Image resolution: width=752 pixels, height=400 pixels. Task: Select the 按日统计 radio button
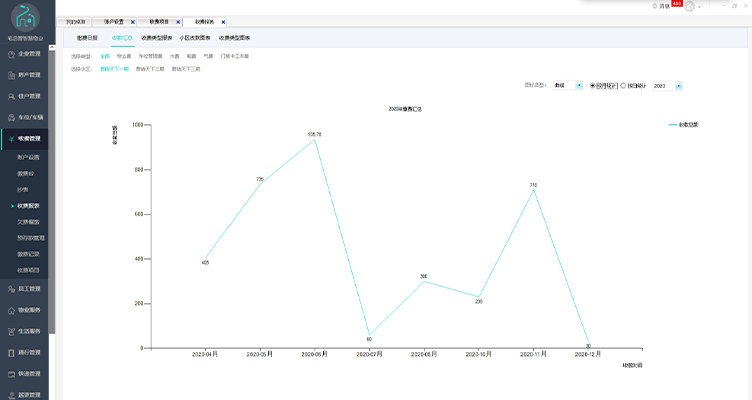coord(624,86)
